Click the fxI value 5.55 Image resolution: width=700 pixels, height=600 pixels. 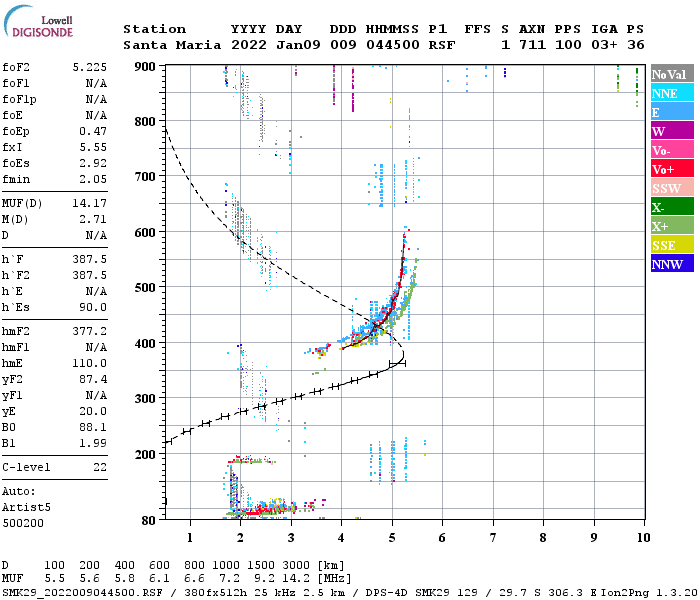[x=93, y=147]
